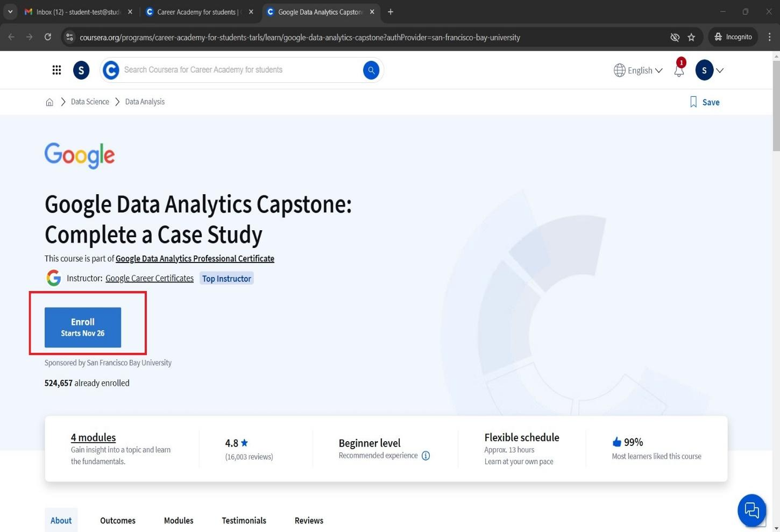Click the globe language icon
The height and width of the screenshot is (532, 780).
pyautogui.click(x=620, y=70)
